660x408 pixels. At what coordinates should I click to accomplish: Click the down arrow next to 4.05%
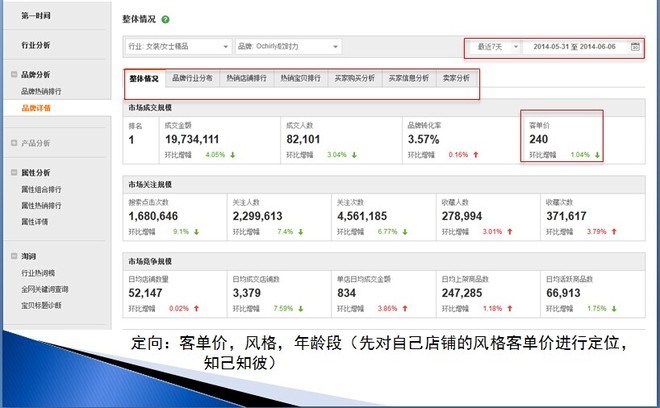coord(233,155)
